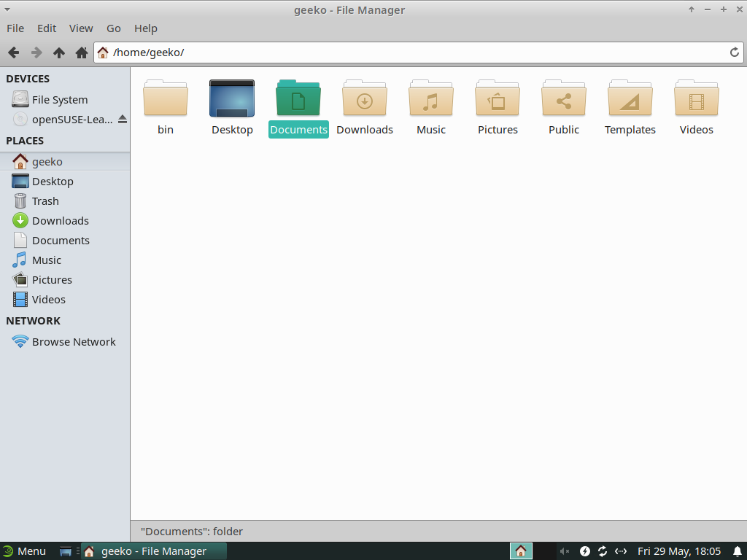Click the home folder toolbar icon
This screenshot has width=747, height=560.
coord(82,52)
